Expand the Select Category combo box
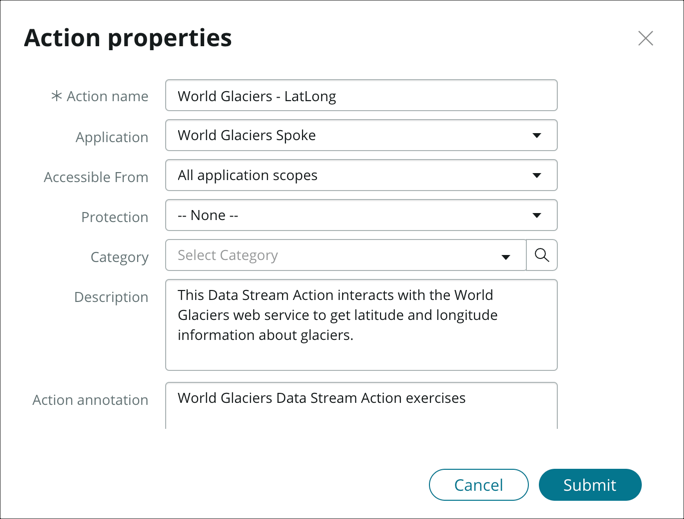Viewport: 684px width, 519px height. click(x=345, y=255)
